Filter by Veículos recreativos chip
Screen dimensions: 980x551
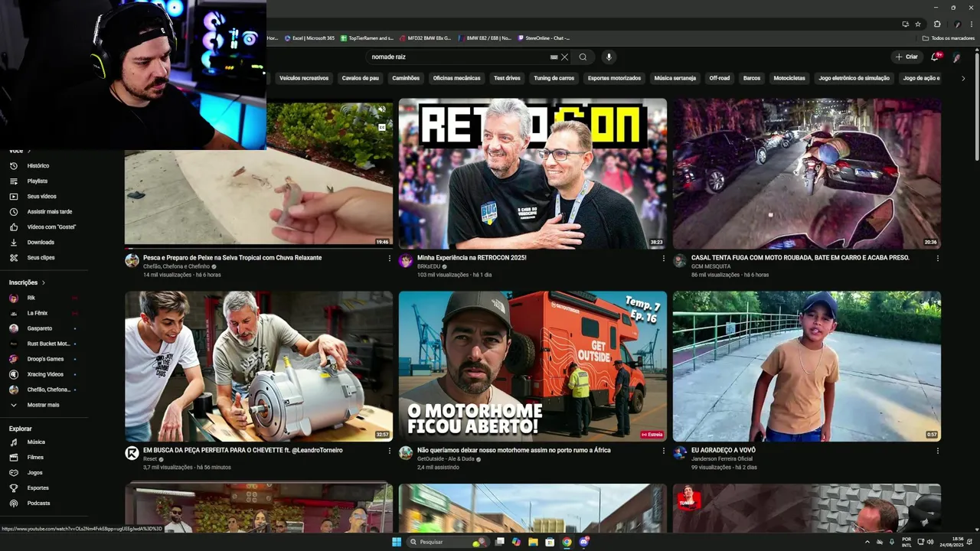pos(303,78)
